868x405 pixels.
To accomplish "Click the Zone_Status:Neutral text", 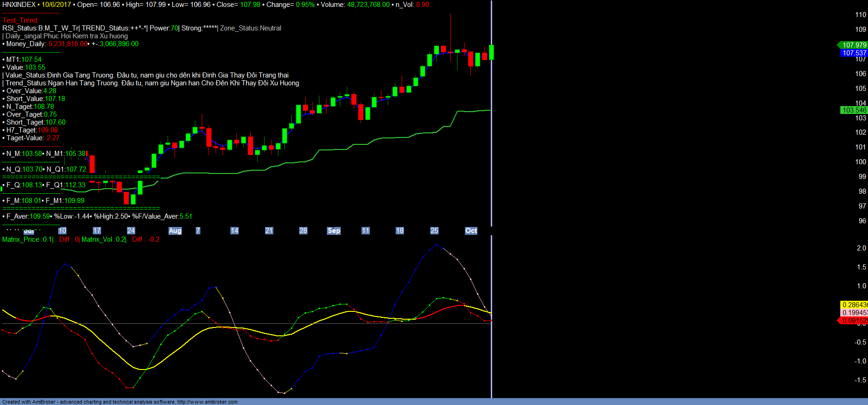I will coord(251,28).
